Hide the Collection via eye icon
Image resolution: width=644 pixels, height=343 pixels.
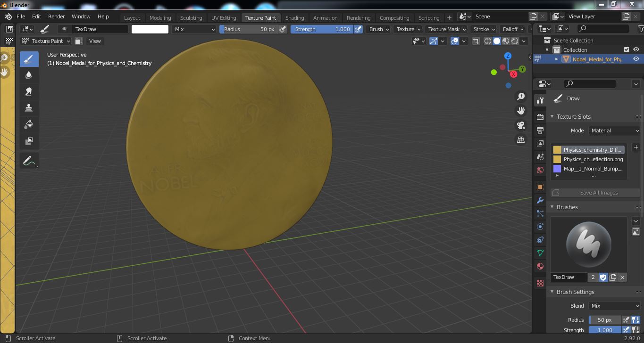[x=636, y=49]
